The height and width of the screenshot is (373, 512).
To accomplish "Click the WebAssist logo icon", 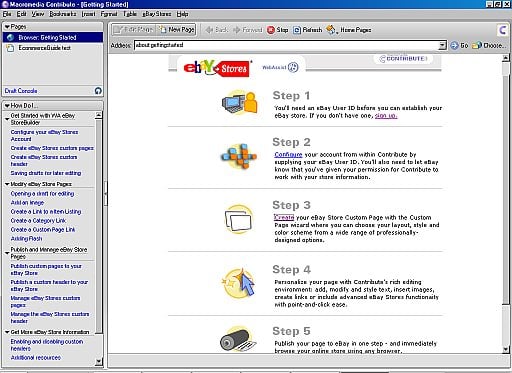I will click(293, 67).
